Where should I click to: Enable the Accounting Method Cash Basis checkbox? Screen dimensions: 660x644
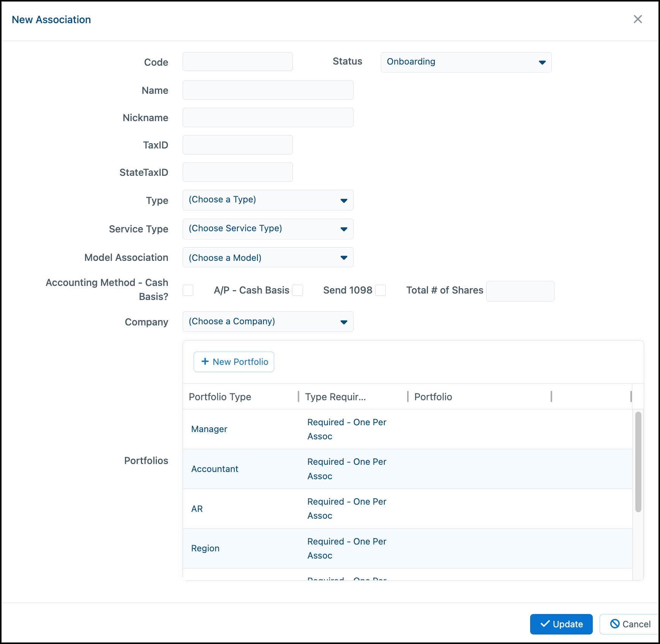pos(188,290)
